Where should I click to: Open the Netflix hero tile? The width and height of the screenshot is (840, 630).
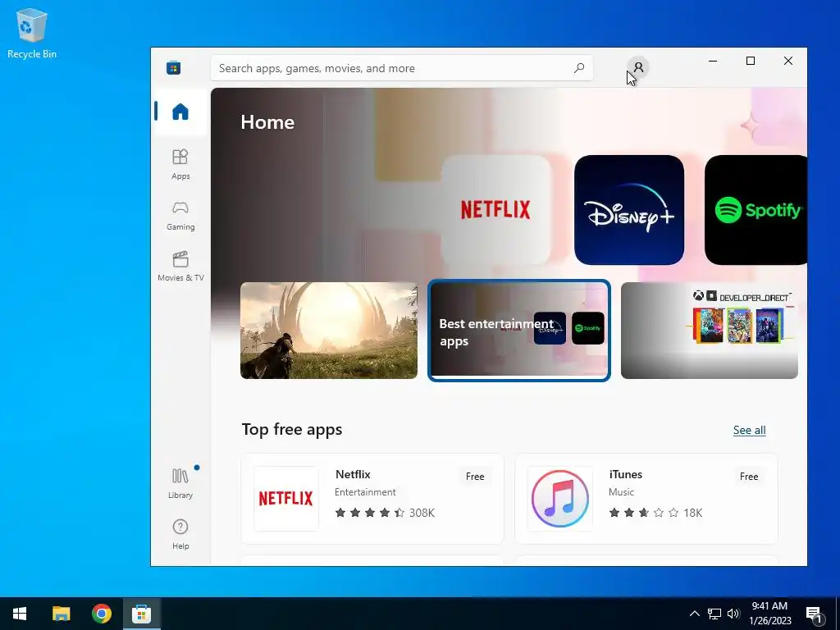(x=496, y=210)
